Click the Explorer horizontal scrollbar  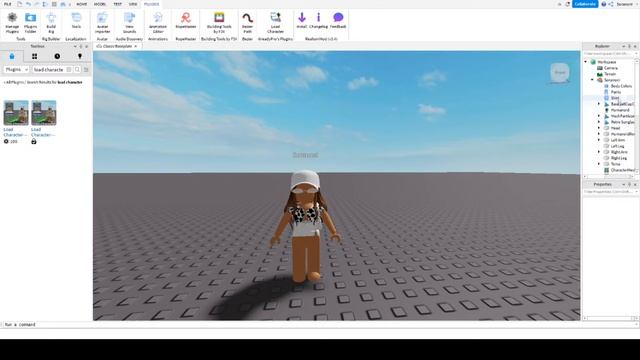click(608, 176)
